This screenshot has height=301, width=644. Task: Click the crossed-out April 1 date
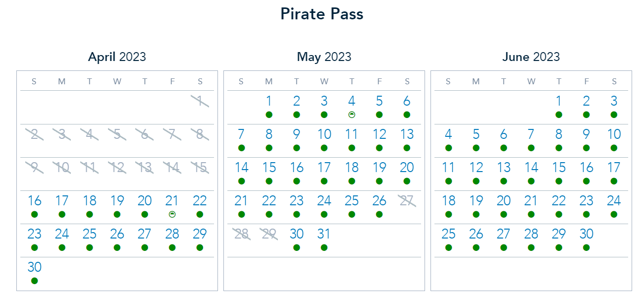(200, 101)
